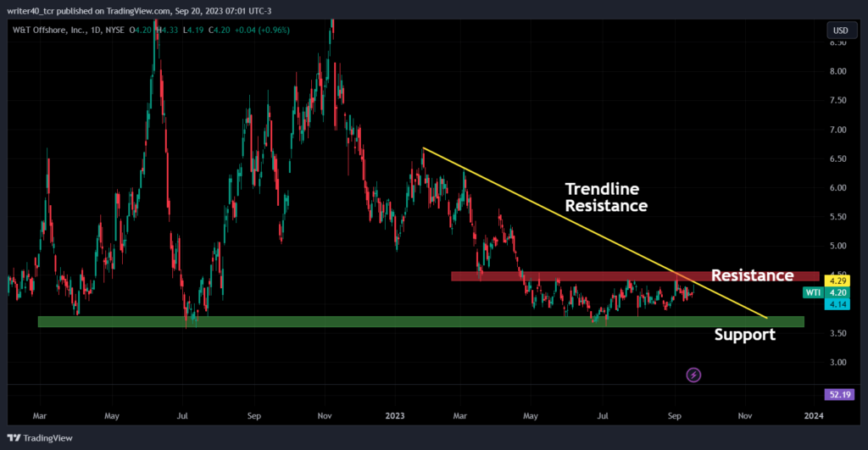Click the 'Trendline Resistance' text label
The image size is (868, 450).
(x=606, y=197)
